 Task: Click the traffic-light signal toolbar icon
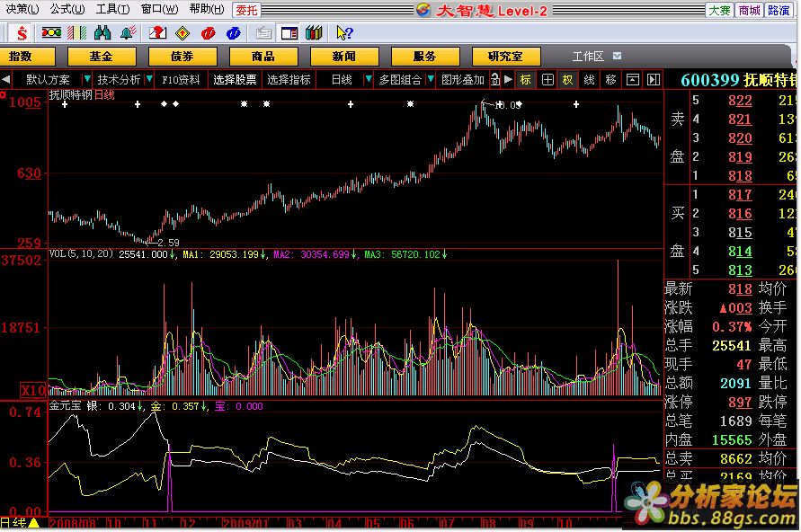tap(51, 33)
